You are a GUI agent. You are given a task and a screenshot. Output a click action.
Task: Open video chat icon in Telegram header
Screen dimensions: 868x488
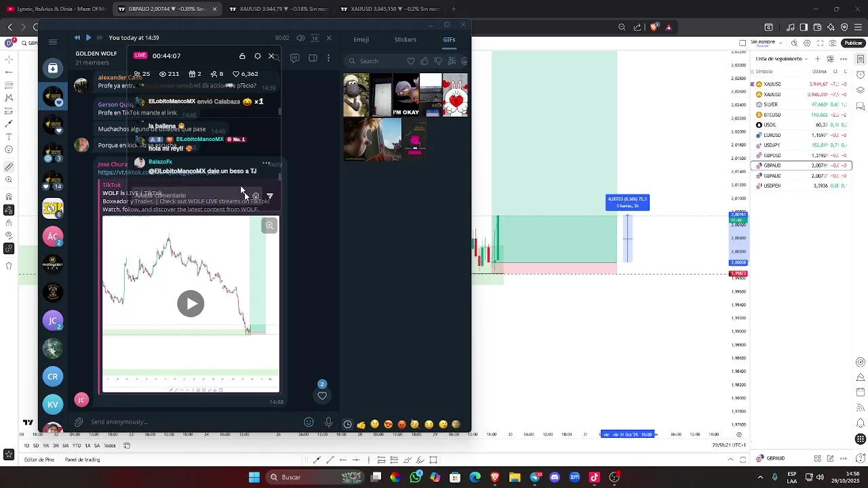(294, 58)
